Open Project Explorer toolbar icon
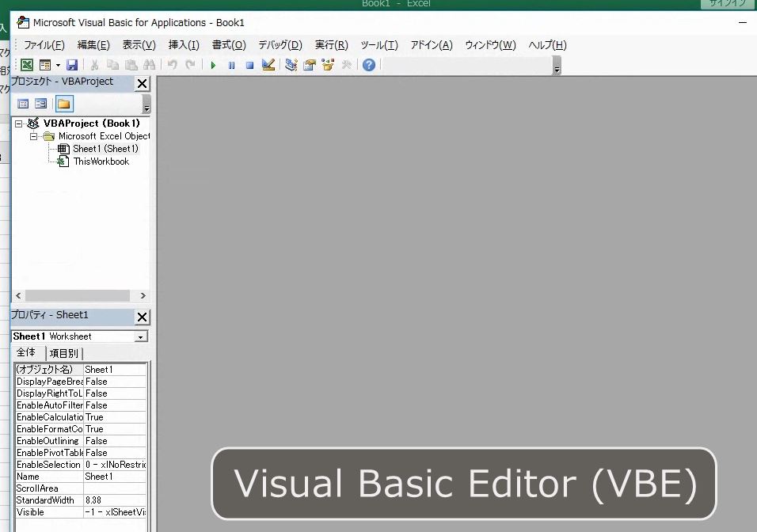This screenshot has width=757, height=532. 291,65
